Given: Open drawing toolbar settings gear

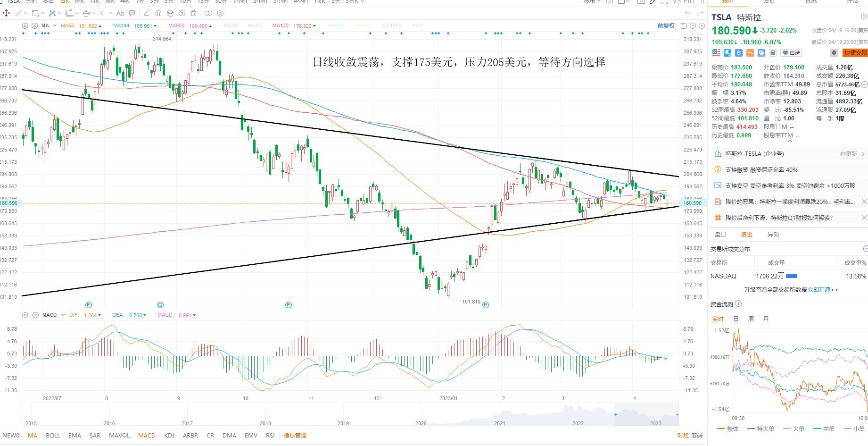Looking at the screenshot, I should (x=220, y=13).
